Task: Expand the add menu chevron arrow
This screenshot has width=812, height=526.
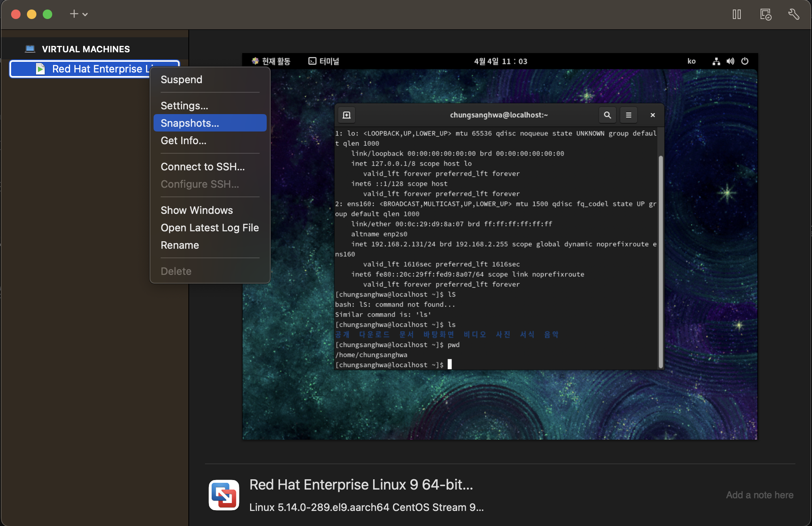Action: pos(85,15)
